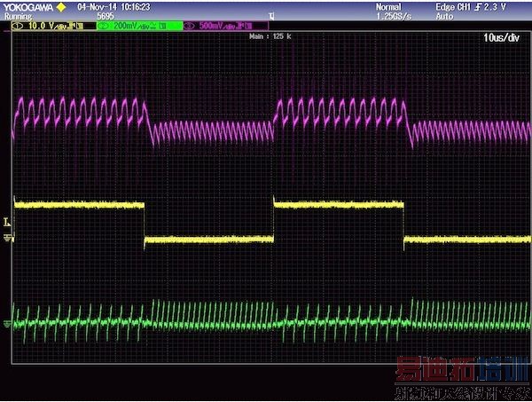This screenshot has height=402, width=532.
Task: Click the rising edge trigger slope icon
Action: [x=478, y=7]
